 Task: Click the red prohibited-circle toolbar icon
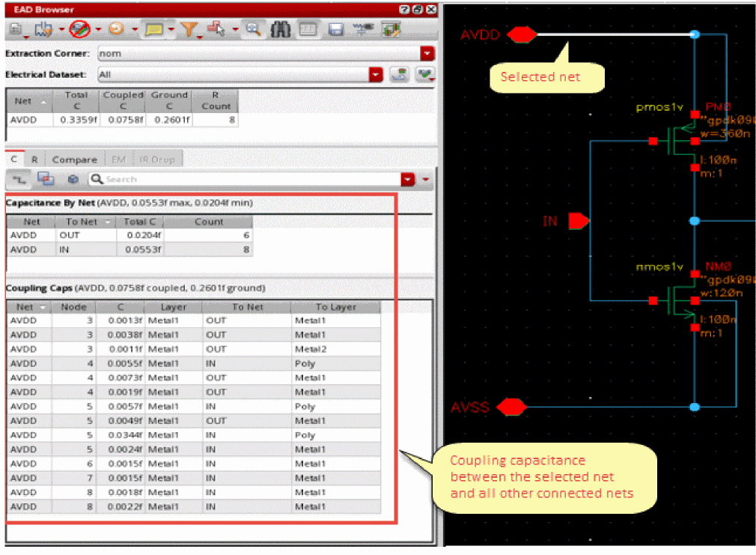tap(79, 30)
